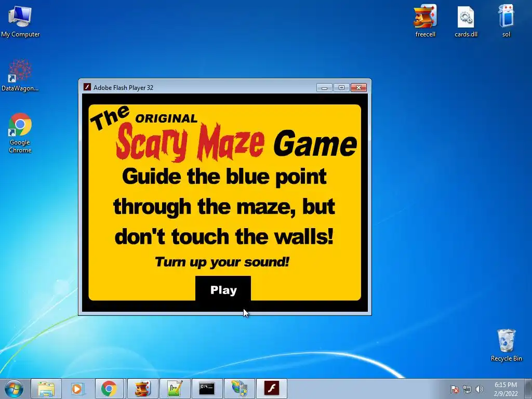The width and height of the screenshot is (532, 399).
Task: Start the Scary Maze Game with Play
Action: coord(223,289)
